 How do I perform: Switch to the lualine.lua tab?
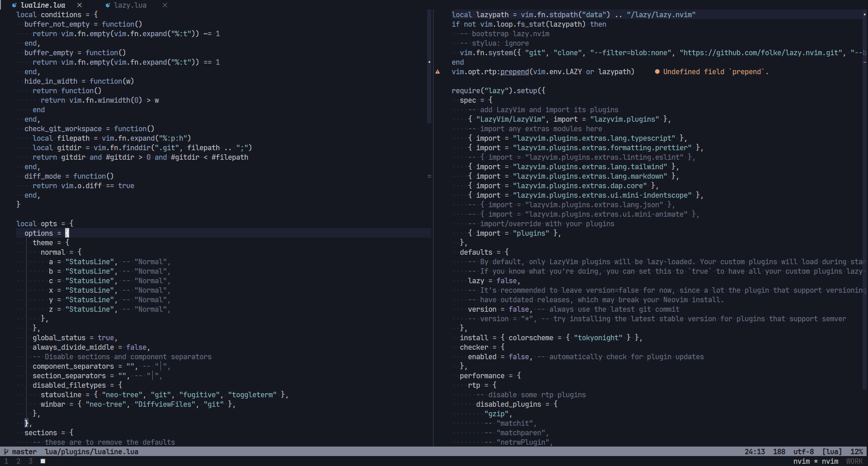point(43,5)
